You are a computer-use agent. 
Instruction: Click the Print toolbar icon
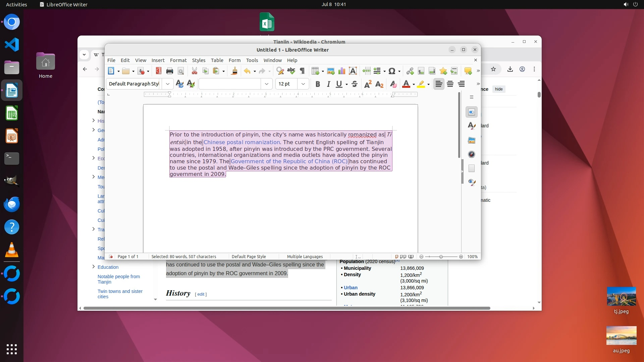coord(170,71)
